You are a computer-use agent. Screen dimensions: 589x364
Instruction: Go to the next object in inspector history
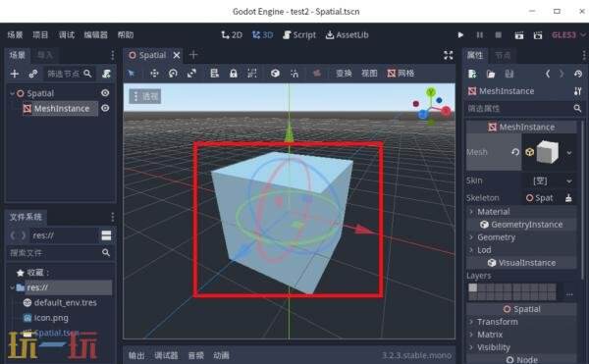(x=562, y=74)
